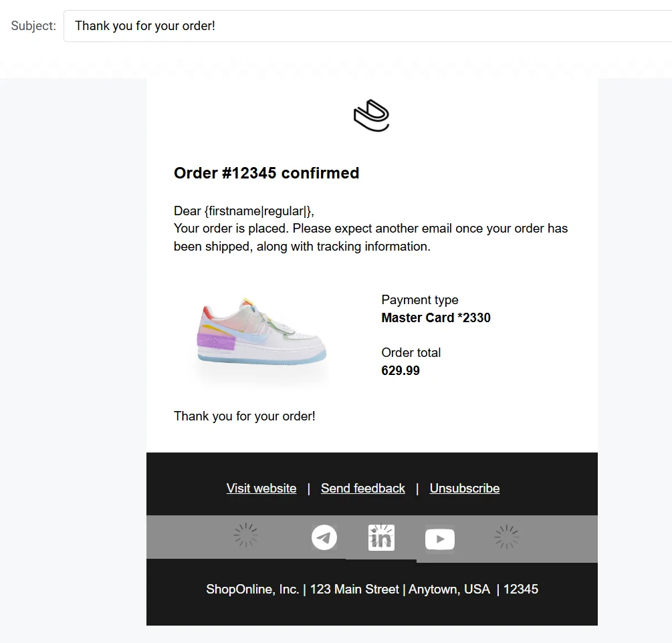The height and width of the screenshot is (643, 672).
Task: Select the Payment type label
Action: 419,300
